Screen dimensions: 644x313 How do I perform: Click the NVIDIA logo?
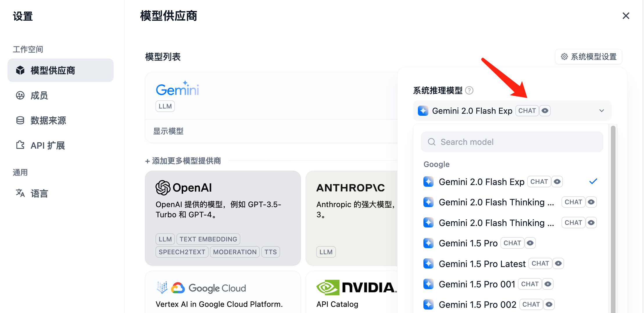point(356,287)
